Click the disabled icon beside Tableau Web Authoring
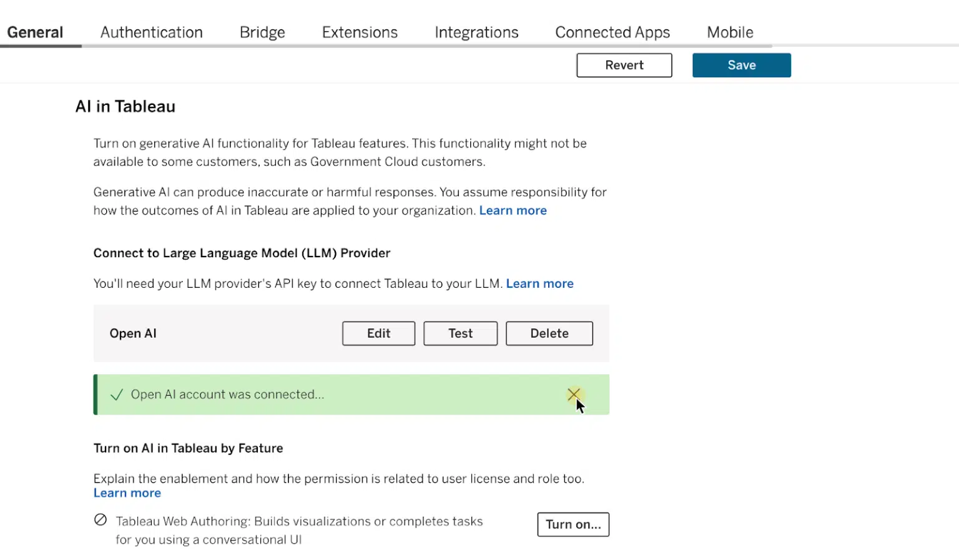 [101, 520]
